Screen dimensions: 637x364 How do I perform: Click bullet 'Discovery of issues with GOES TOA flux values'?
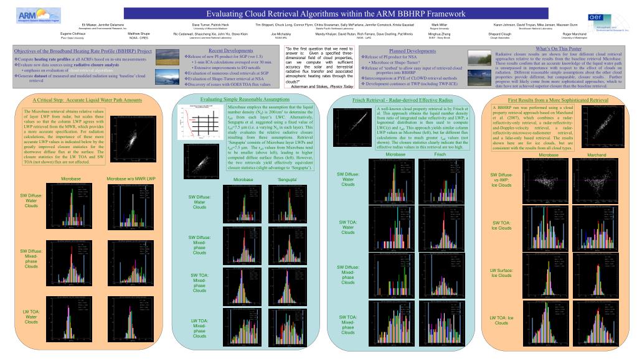[x=227, y=85]
